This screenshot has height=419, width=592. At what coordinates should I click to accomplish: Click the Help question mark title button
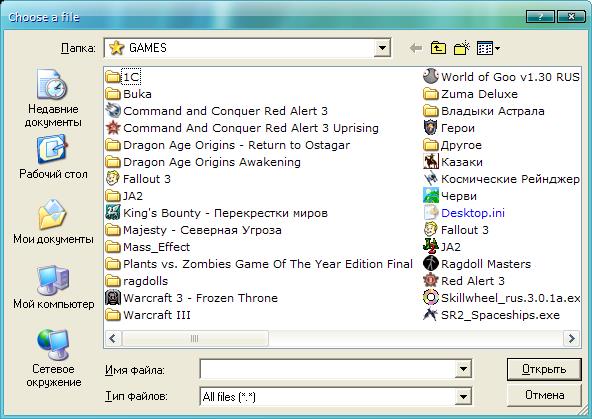[540, 17]
